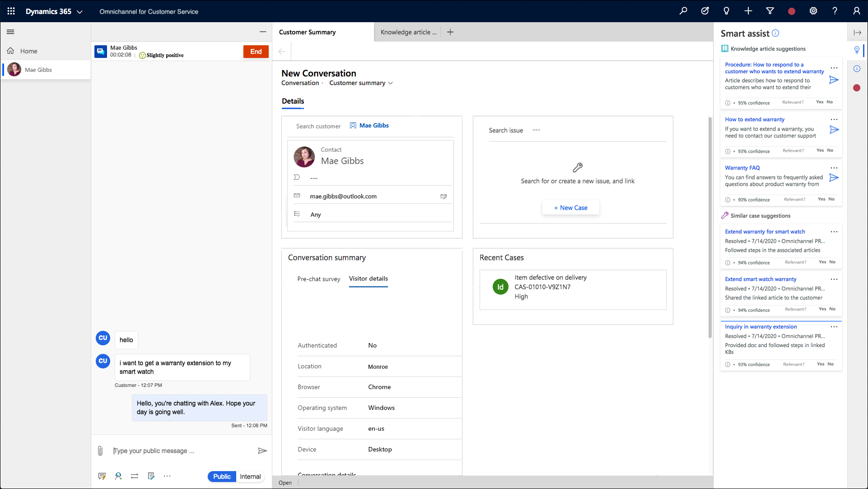This screenshot has width=868, height=489.
Task: Click the ellipsis icon on 'Extend warranty for smart watch'
Action: 834,232
